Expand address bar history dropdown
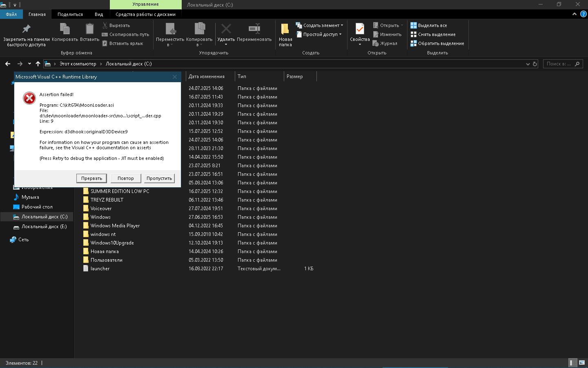 [x=528, y=64]
